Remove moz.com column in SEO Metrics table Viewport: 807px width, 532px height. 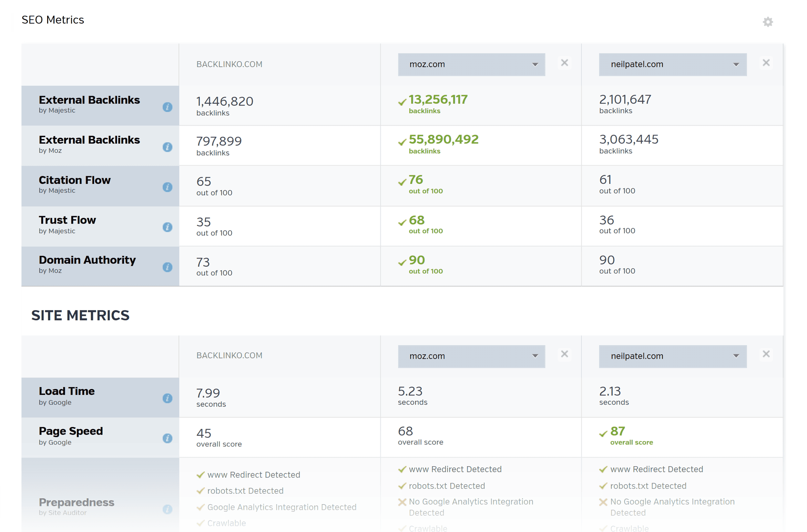(564, 63)
